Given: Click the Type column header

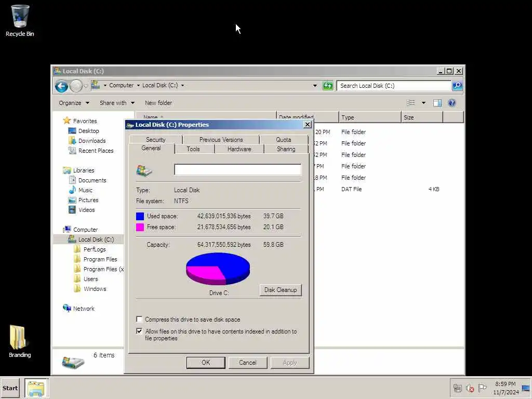Looking at the screenshot, I should (x=370, y=117).
